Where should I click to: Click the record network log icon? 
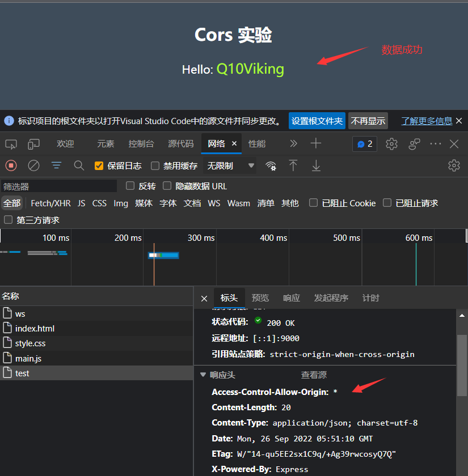click(x=11, y=165)
